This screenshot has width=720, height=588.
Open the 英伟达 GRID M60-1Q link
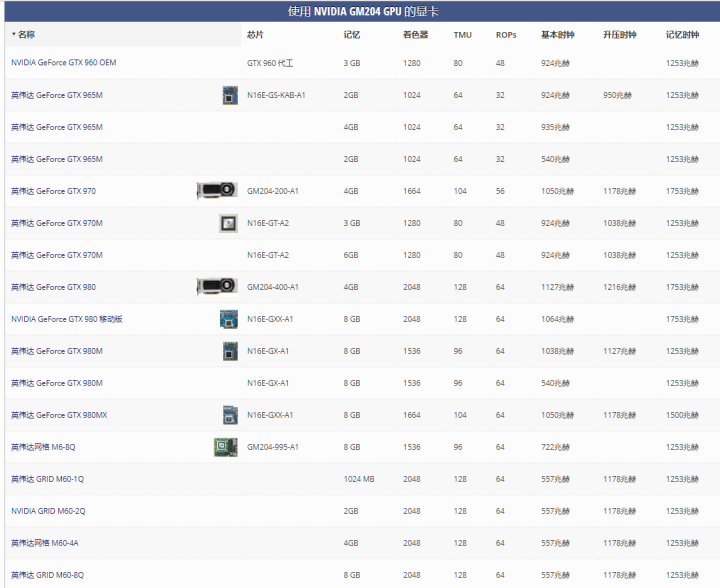(x=48, y=479)
